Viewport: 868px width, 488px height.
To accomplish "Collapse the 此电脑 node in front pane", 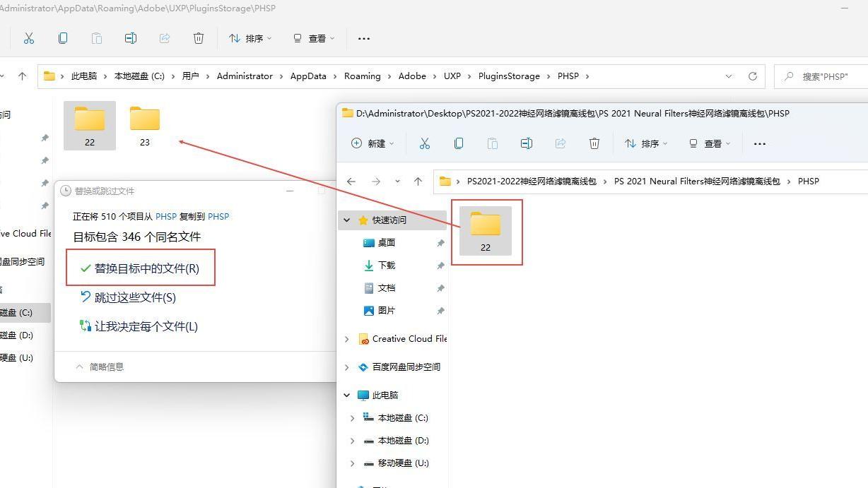I will [x=347, y=395].
